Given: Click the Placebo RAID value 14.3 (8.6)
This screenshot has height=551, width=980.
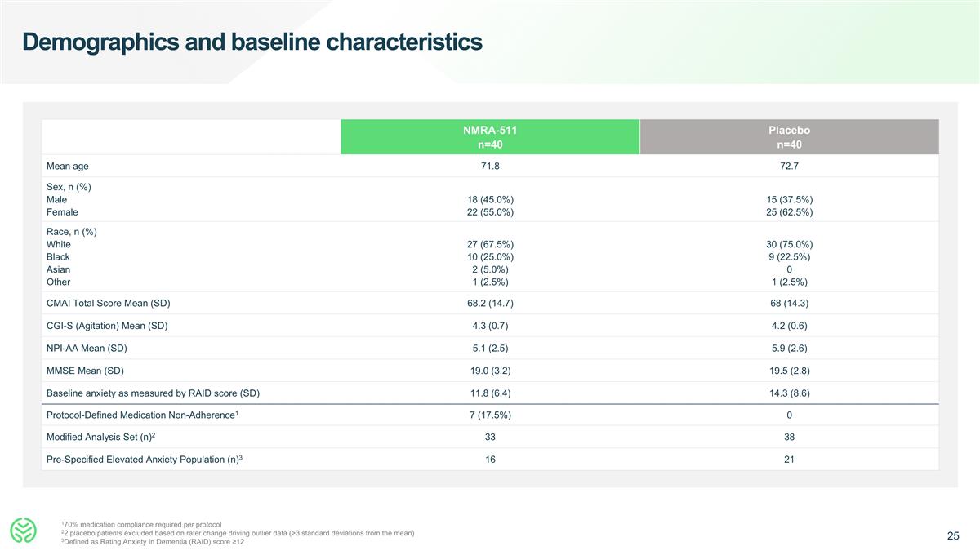Looking at the screenshot, I should (x=789, y=393).
